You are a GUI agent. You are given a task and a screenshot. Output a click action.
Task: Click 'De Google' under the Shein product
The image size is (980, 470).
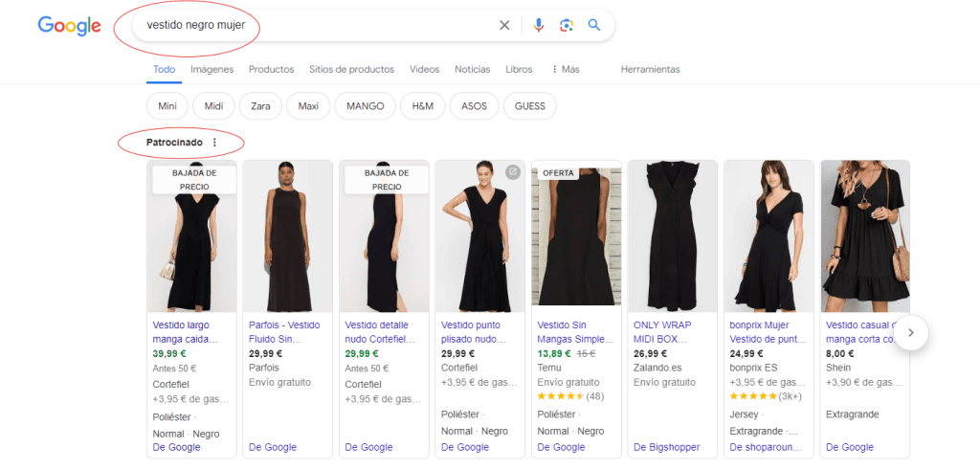[850, 447]
